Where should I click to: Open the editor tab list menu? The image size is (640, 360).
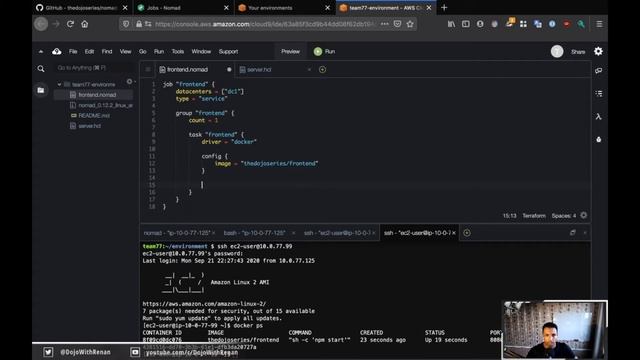(x=148, y=69)
